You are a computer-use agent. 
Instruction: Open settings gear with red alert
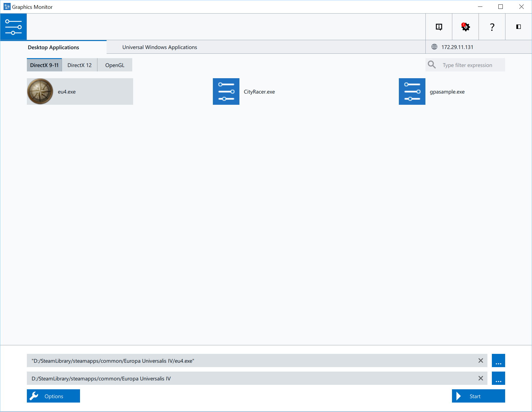466,27
